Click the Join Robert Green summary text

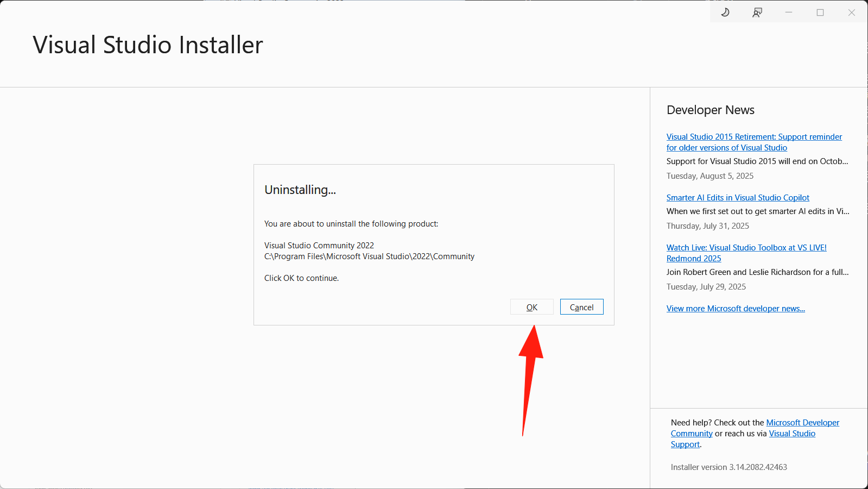[757, 272]
